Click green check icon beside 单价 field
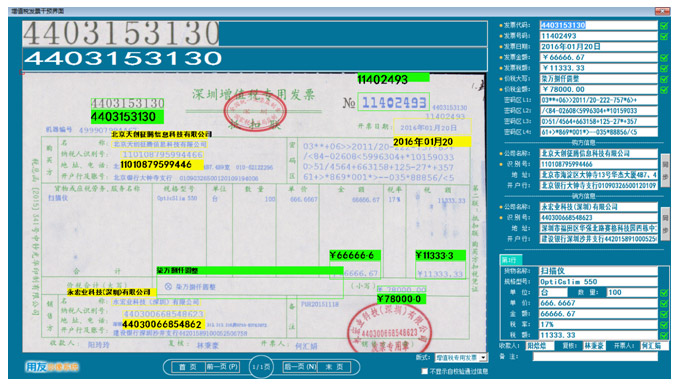Viewport: 680px width, 386px height. tap(664, 303)
